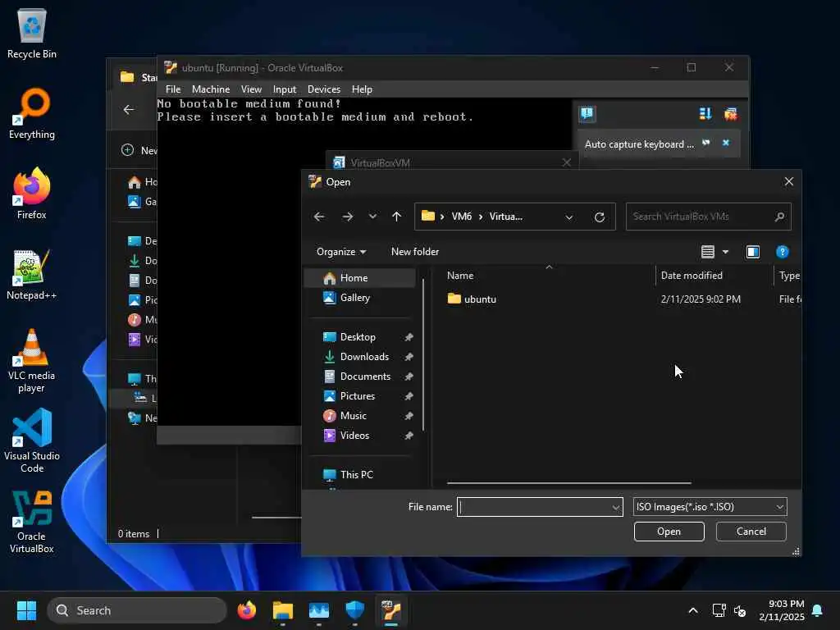Viewport: 840px width, 630px height.
Task: Open VLC media player desktop shortcut
Action: click(x=32, y=361)
